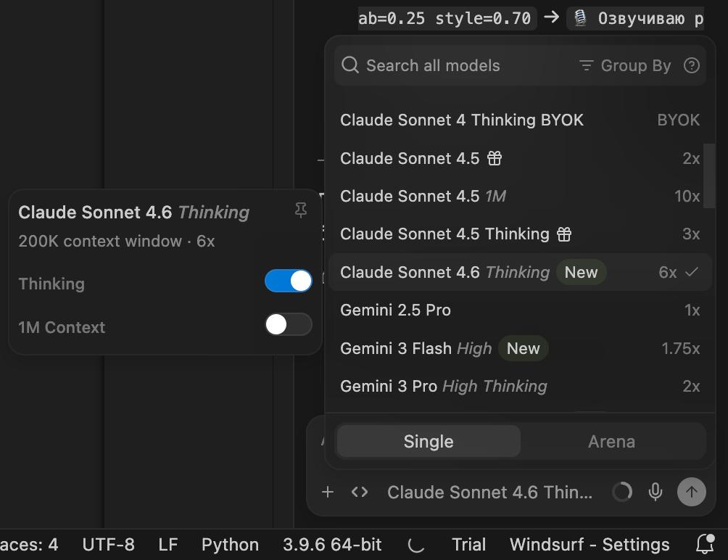
Task: Open Python language mode selector
Action: pyautogui.click(x=230, y=544)
